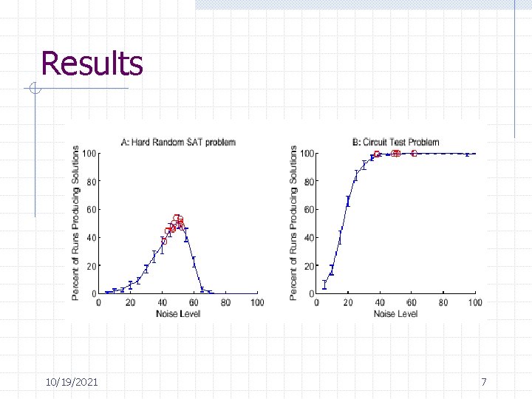Click the y-axis value '40' on chart A

point(92,238)
